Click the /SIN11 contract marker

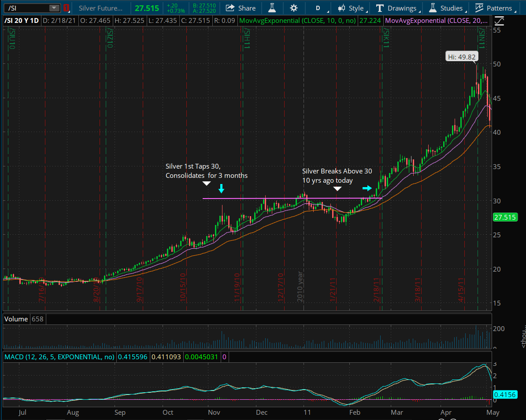(482, 39)
